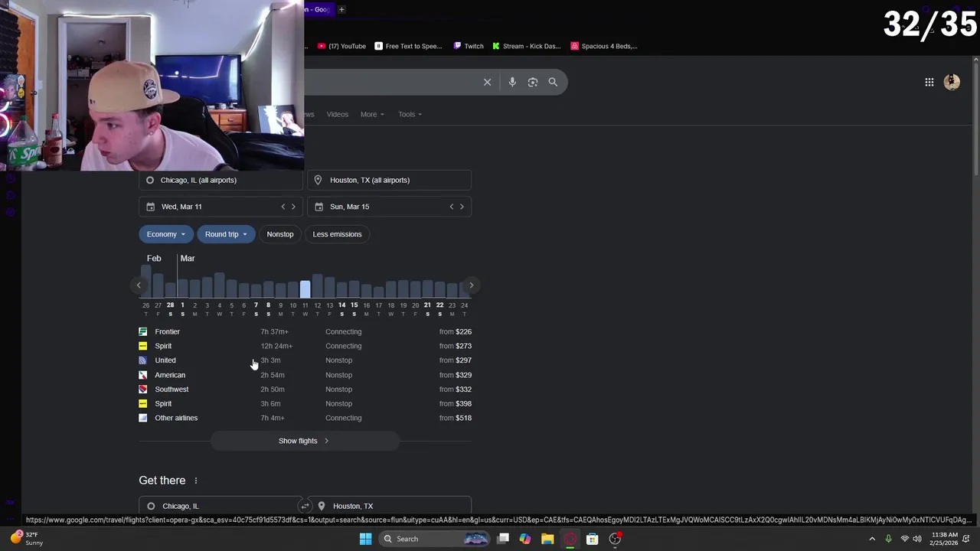Move return date one day earlier
Image resolution: width=980 pixels, height=551 pixels.
(452, 207)
